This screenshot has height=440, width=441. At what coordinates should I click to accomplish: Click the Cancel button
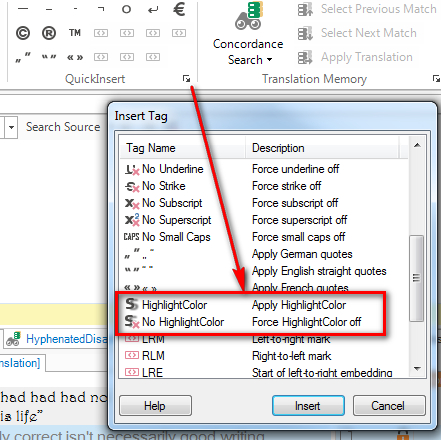[389, 406]
